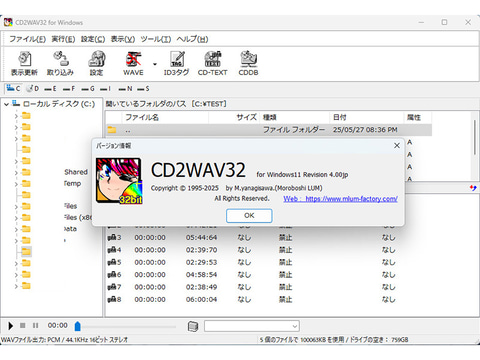Open the ID3タグ tag editor icon
Screen dimensions: 480x360
click(176, 63)
